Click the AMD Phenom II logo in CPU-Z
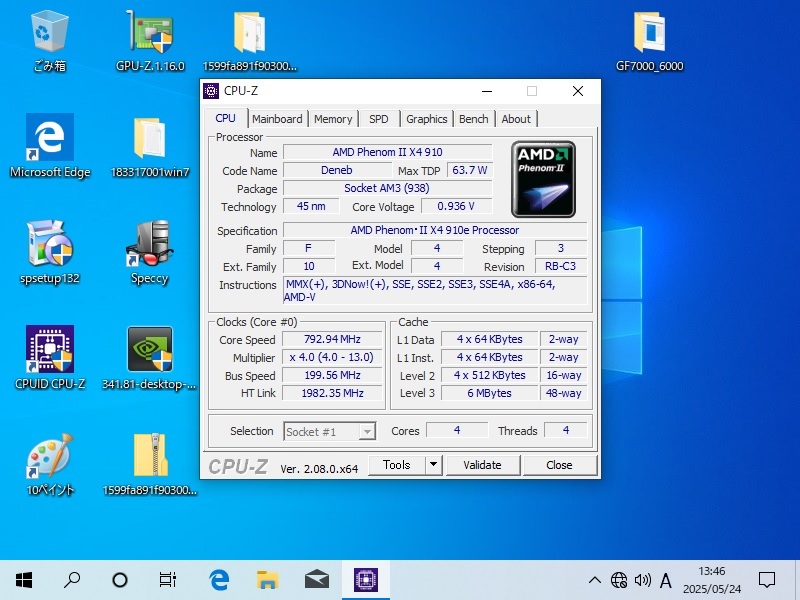 tap(543, 179)
